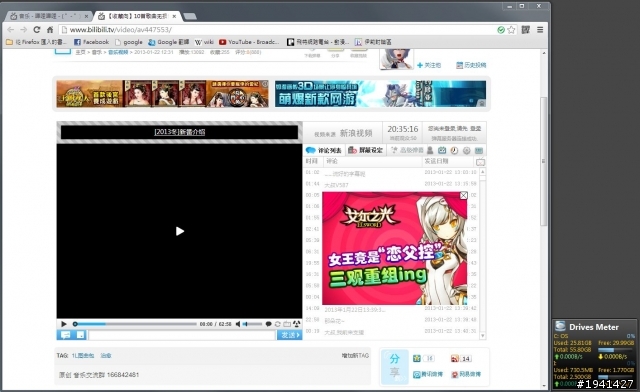Open the 萌爆新款网游 3D banner ad

(x=380, y=94)
